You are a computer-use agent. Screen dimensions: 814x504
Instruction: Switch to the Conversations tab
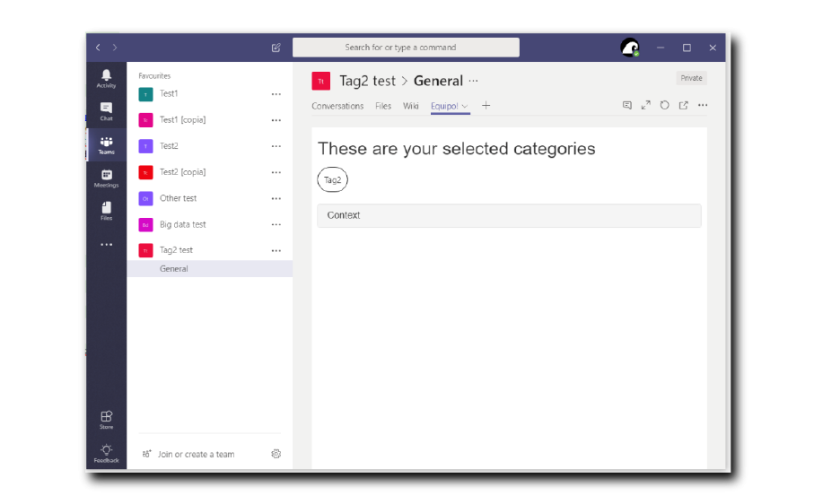point(337,106)
